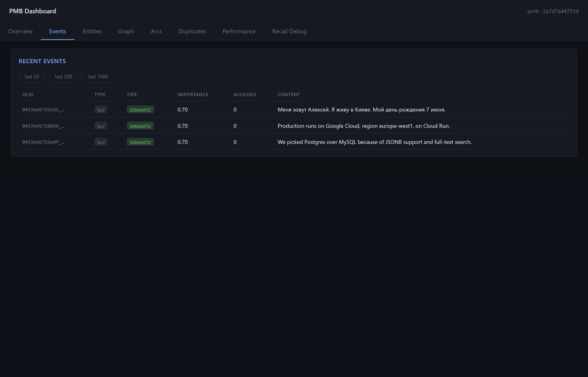Go to the Arcs tab
Screen dimensions: 588x377
click(156, 31)
